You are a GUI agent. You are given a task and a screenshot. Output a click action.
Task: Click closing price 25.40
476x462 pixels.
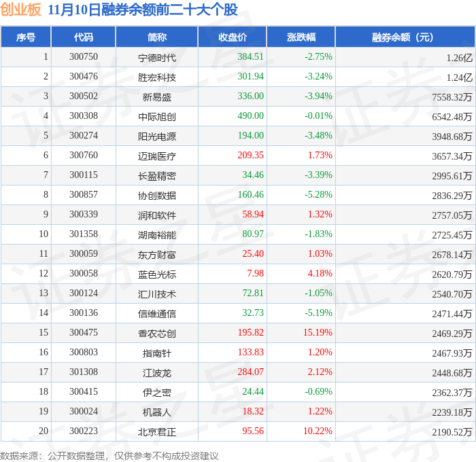(253, 254)
